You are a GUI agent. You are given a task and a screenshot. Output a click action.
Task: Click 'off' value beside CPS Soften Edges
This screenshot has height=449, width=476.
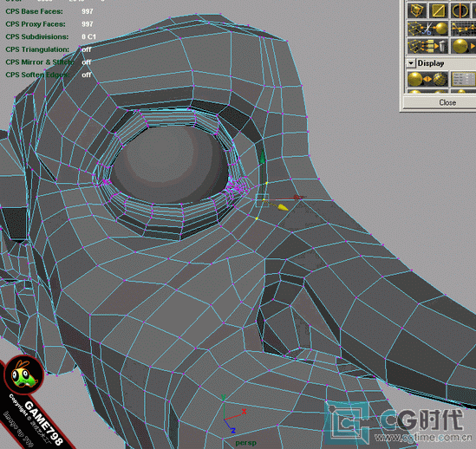point(86,75)
